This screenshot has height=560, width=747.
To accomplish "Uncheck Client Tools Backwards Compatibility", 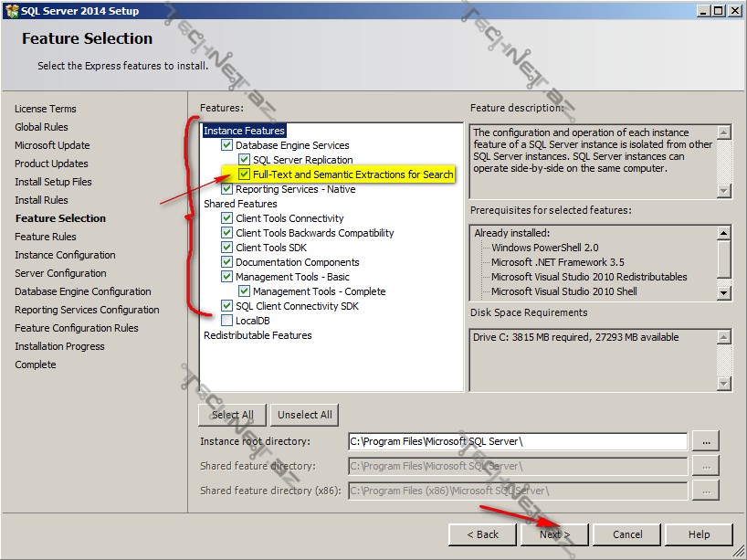I will tap(226, 232).
